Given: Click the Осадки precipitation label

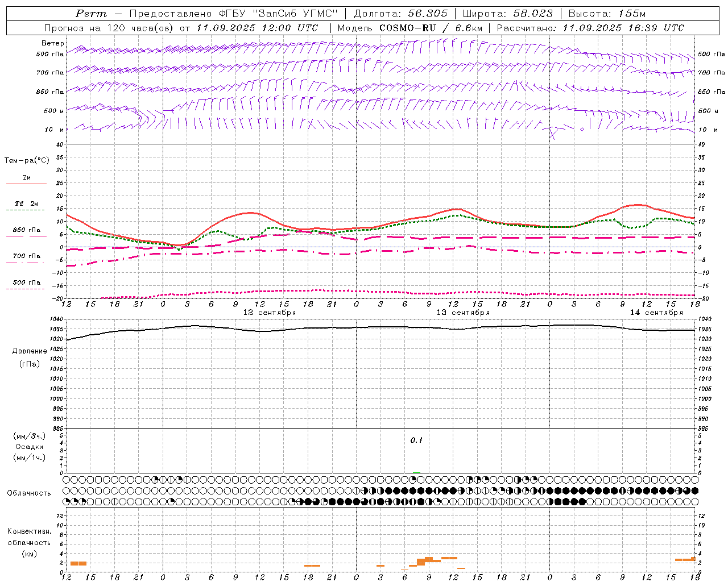Looking at the screenshot, I should tap(30, 447).
